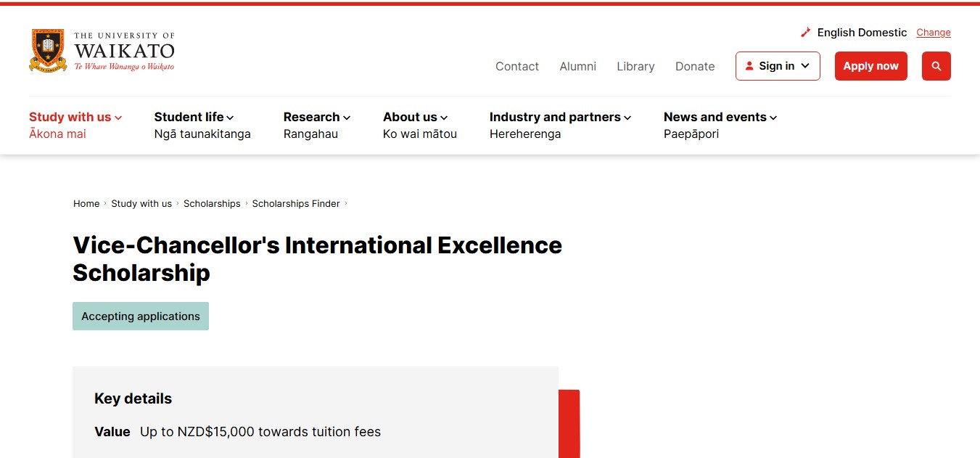Click the Scholarships breadcrumb

click(212, 203)
